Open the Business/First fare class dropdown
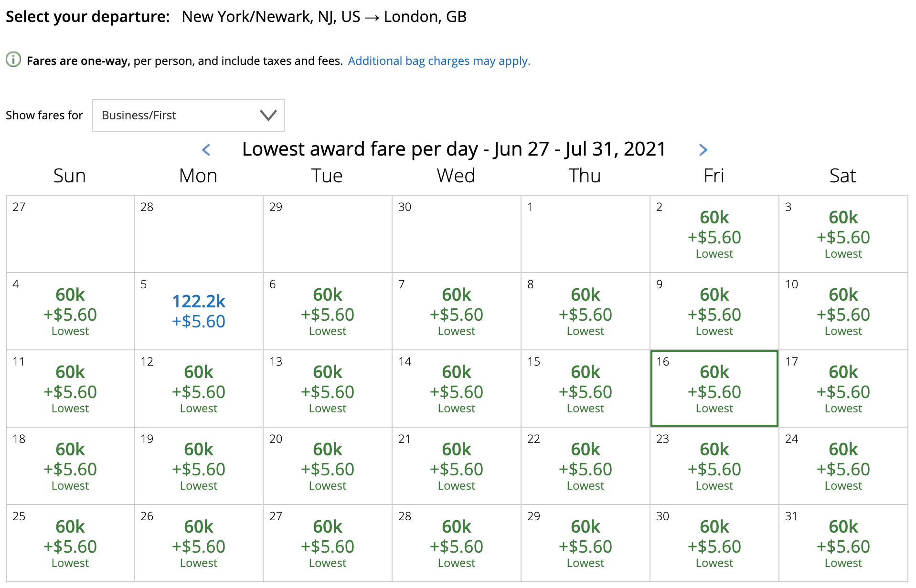This screenshot has height=588, width=916. click(x=188, y=115)
